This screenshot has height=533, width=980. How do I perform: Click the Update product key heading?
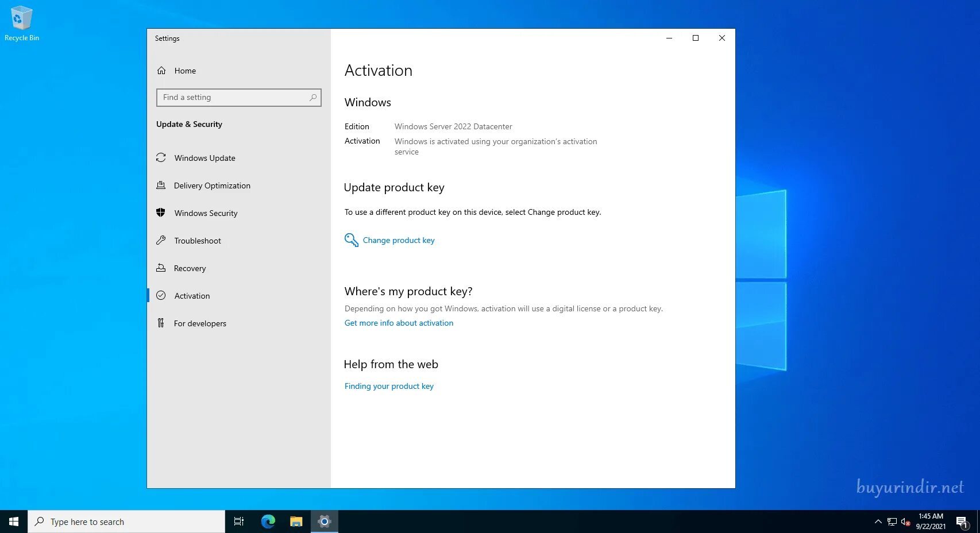pos(394,187)
